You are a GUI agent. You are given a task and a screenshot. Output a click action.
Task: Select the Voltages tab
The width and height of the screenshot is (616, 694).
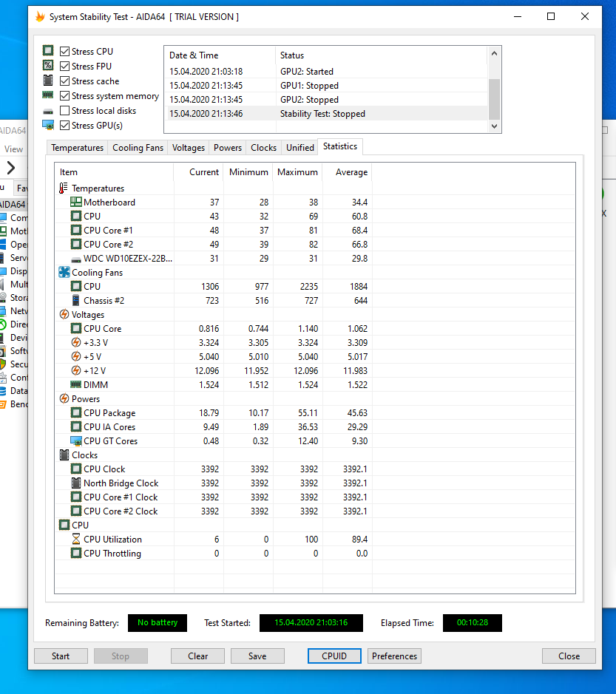click(x=189, y=147)
